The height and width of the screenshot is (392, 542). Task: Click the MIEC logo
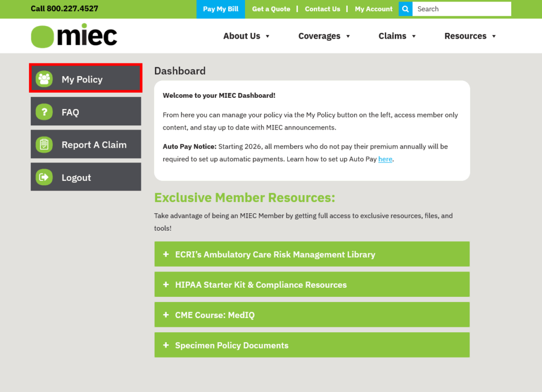click(x=74, y=35)
